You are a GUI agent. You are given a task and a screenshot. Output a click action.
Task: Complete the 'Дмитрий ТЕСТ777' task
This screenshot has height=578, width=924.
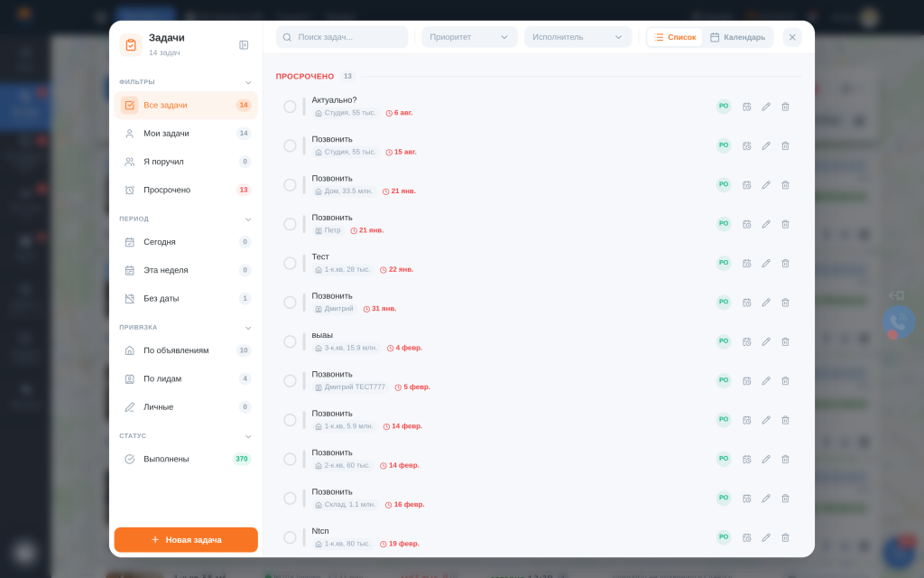coord(290,381)
